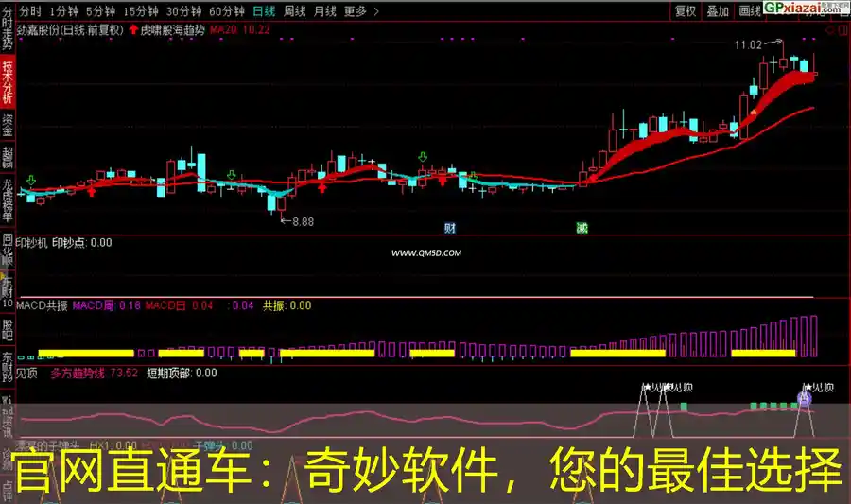Click the 印钞机 indicator label

tap(31, 242)
